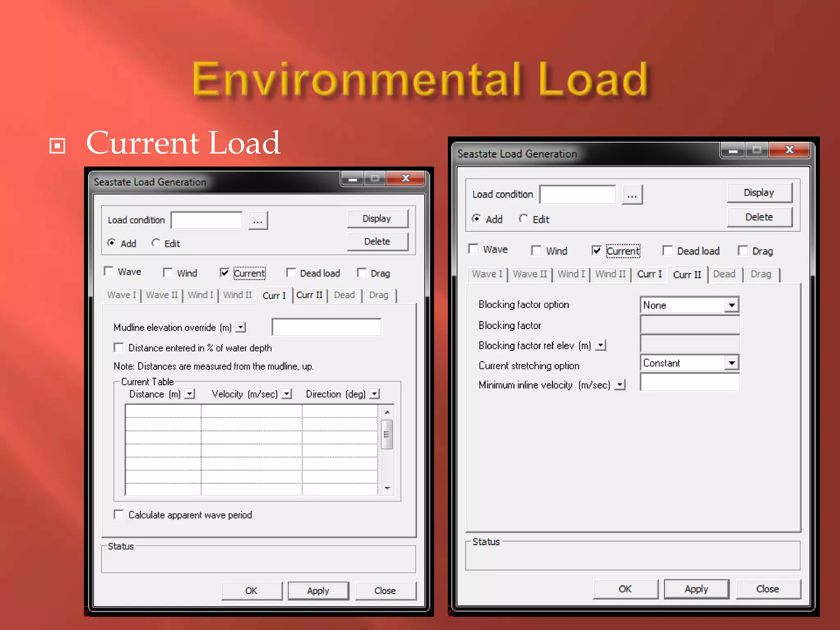
Task: Close the right Seastate Load Generation window
Action: click(x=790, y=150)
